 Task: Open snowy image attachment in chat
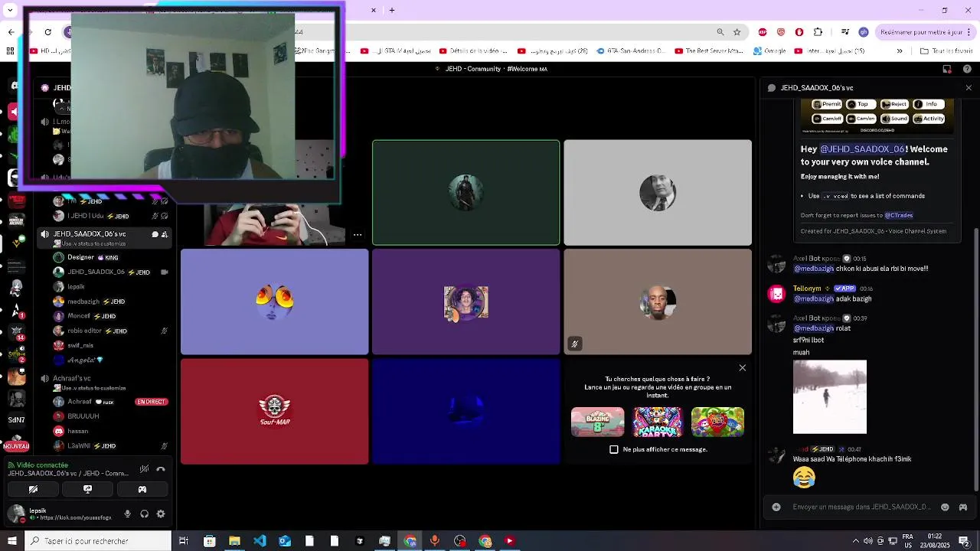click(830, 397)
